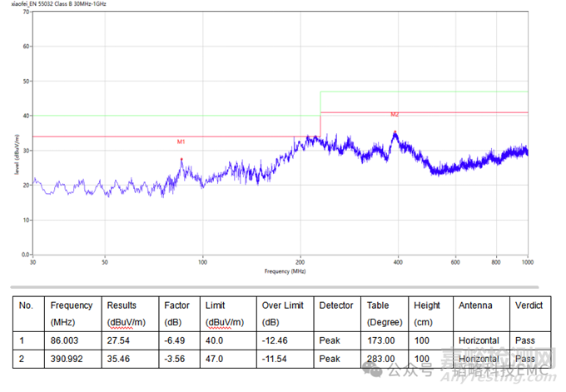This screenshot has height=392, width=566.
Task: Select the 'Detector' column header
Action: [x=335, y=305]
